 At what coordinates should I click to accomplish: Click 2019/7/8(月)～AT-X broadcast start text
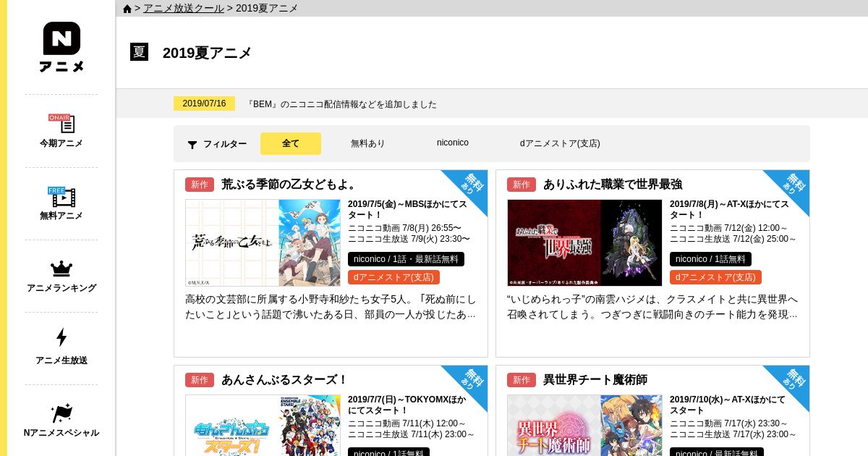(730, 209)
